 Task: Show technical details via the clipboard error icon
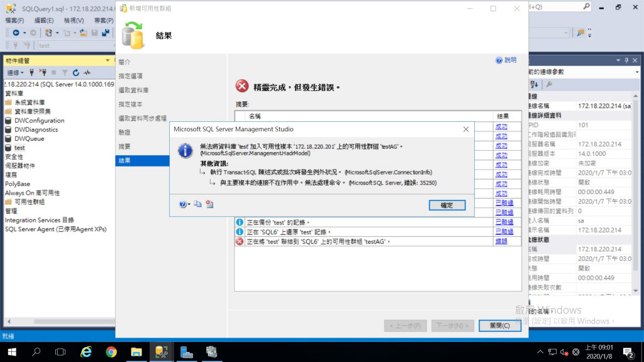(209, 204)
